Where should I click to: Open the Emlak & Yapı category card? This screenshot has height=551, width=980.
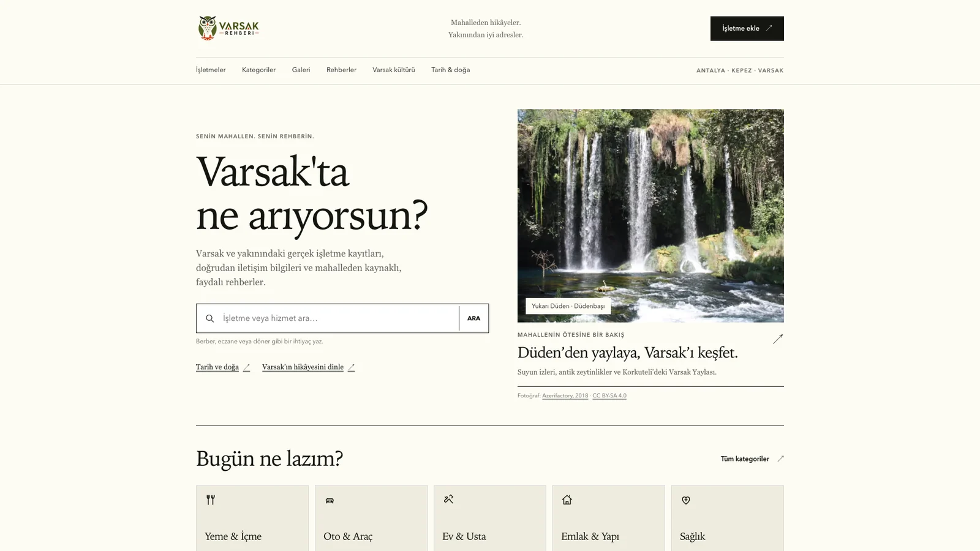point(608,518)
